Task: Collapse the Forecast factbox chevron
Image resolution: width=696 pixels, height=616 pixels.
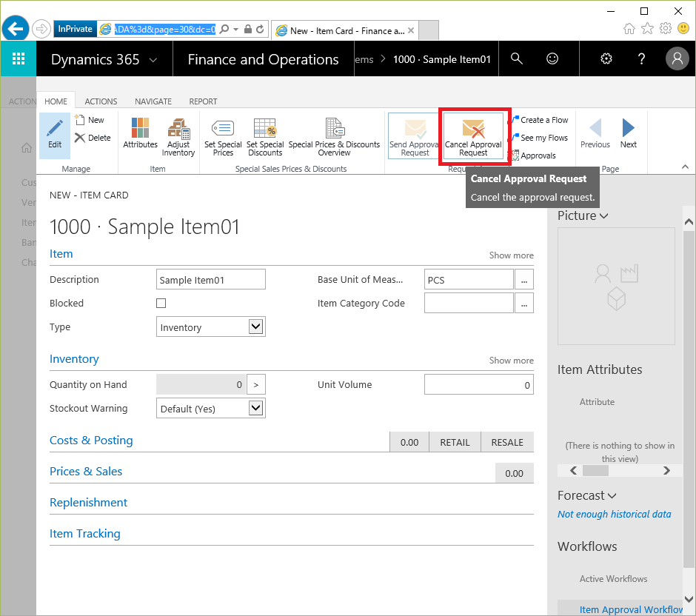Action: (612, 496)
